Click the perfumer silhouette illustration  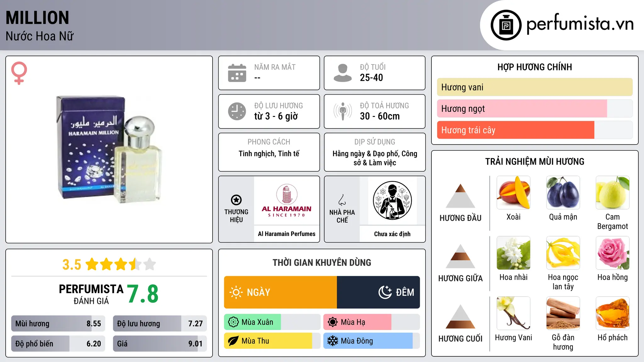(x=392, y=200)
